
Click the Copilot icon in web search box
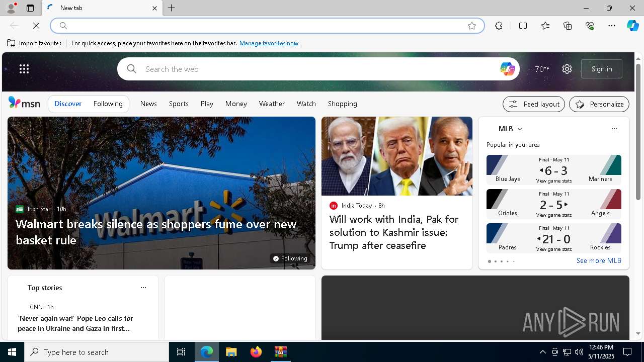tap(507, 69)
